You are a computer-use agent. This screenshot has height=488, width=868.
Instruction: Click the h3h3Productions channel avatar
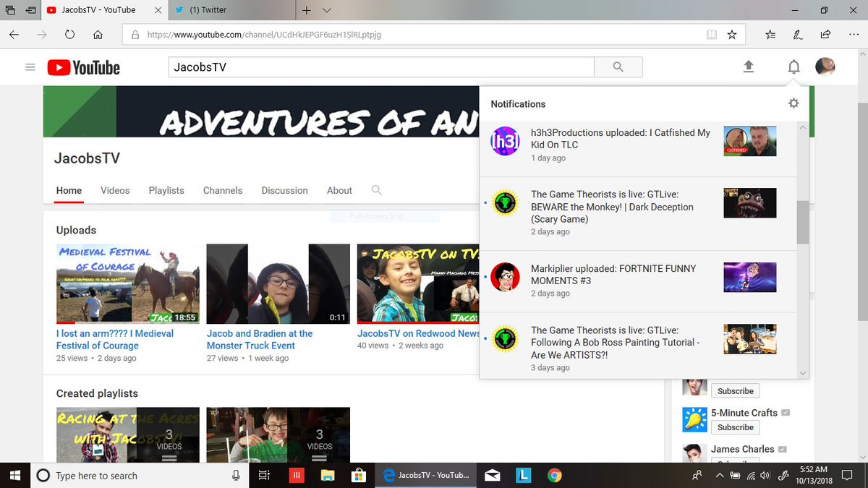[x=505, y=141]
